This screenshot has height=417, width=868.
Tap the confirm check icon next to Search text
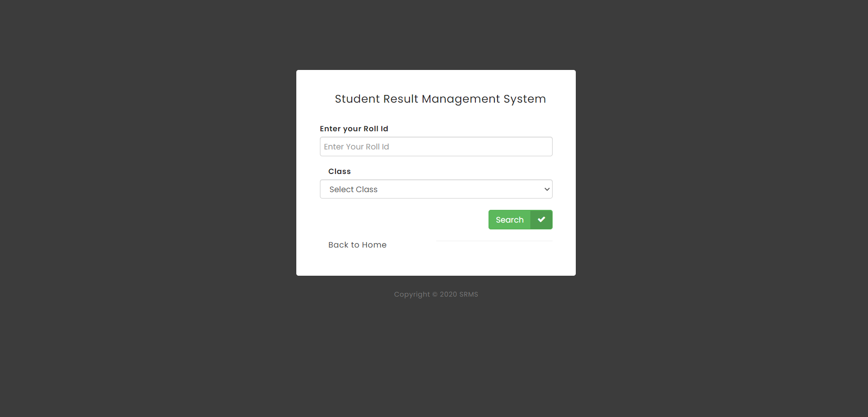(541, 219)
